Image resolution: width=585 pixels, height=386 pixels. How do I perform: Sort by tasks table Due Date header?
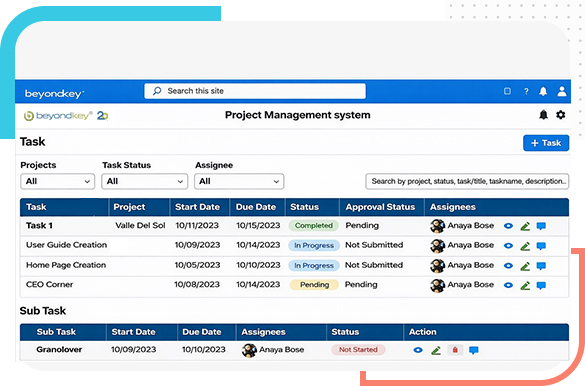coord(256,207)
